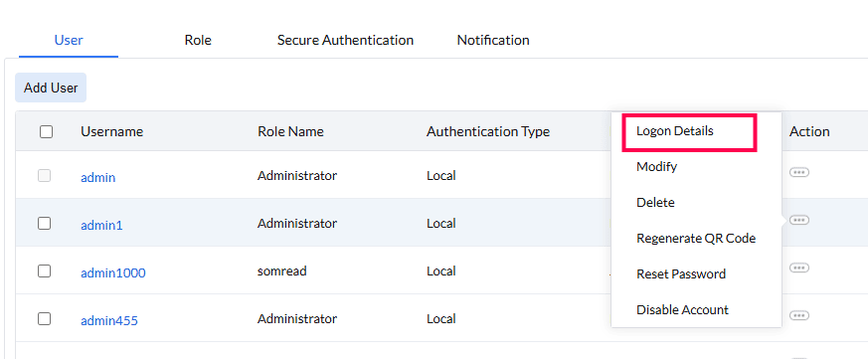The image size is (868, 359).
Task: Open the admin455 username link
Action: click(x=109, y=321)
